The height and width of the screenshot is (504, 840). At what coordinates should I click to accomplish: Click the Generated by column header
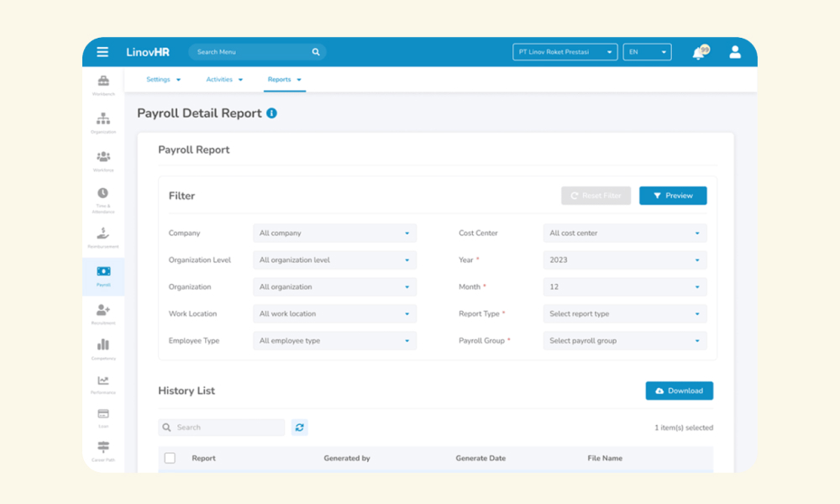tap(347, 458)
